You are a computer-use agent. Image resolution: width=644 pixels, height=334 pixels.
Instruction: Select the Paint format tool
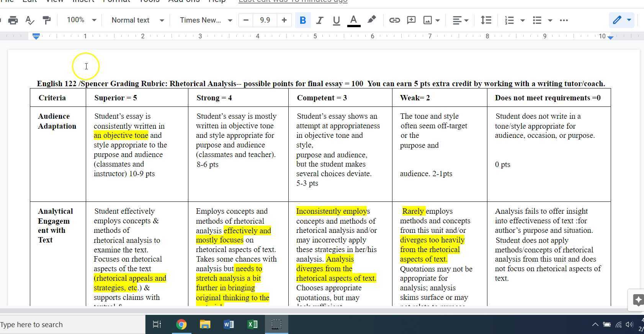click(x=46, y=20)
